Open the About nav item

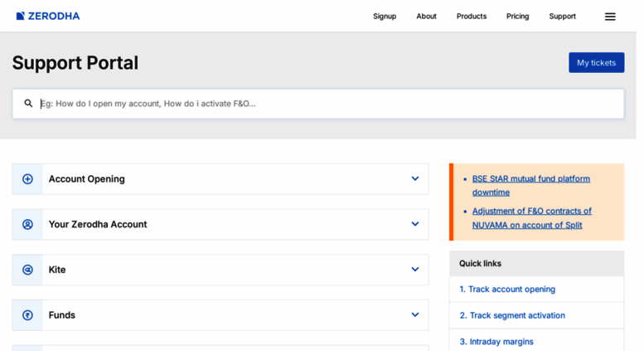coord(426,17)
